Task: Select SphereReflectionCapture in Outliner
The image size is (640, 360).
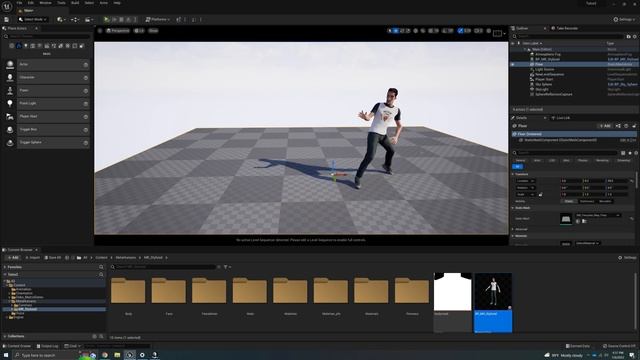Action: coord(553,94)
